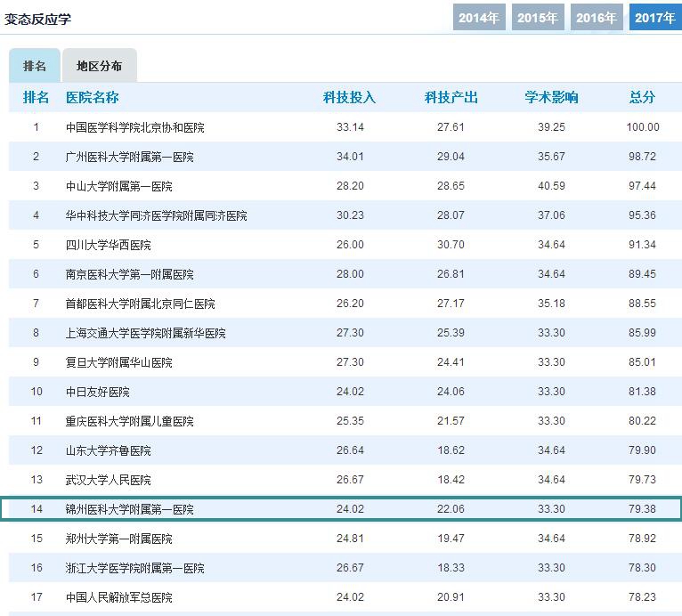Screen dimensions: 682x616
Task: Click the 医院名称 column header
Action: click(93, 97)
